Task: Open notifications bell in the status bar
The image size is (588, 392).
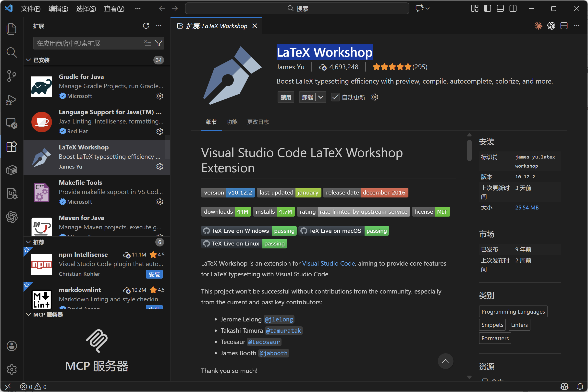Action: (x=580, y=387)
